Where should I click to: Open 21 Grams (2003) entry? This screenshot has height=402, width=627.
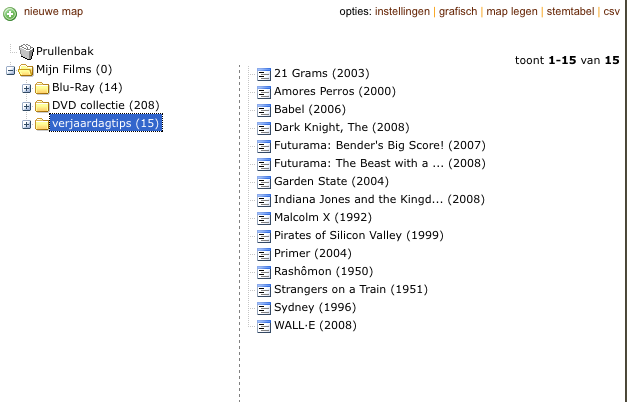[x=321, y=73]
